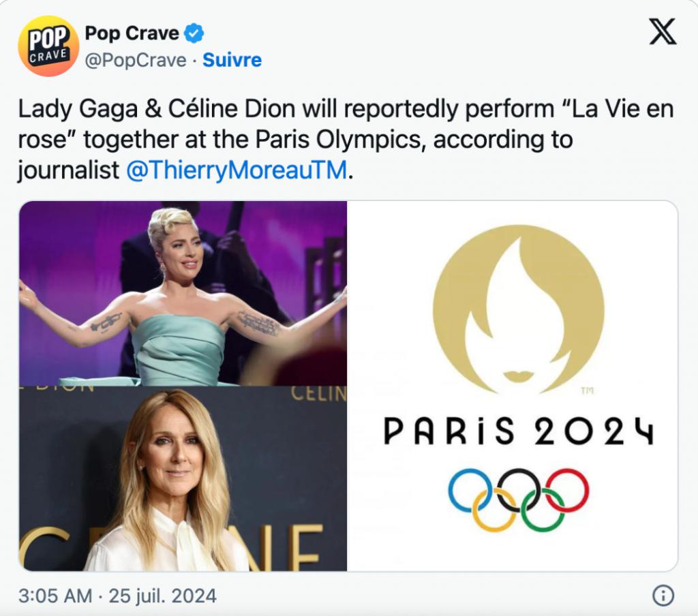698x616 pixels.
Task: Click the info icon below the images
Action: point(663,596)
